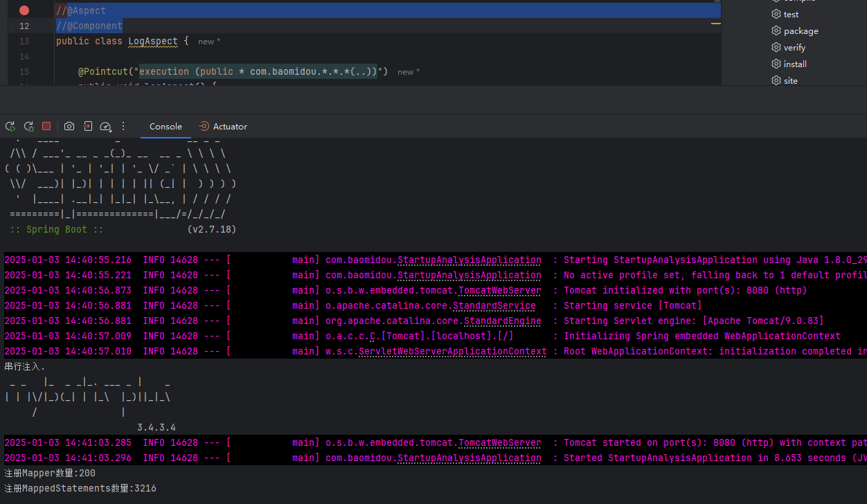
Task: Click the Rerun application icon
Action: click(10, 127)
